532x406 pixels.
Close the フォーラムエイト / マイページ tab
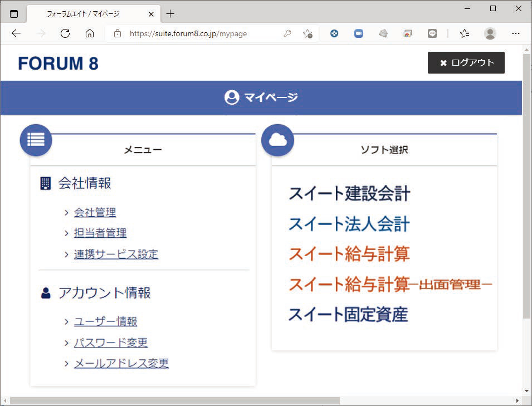(152, 14)
